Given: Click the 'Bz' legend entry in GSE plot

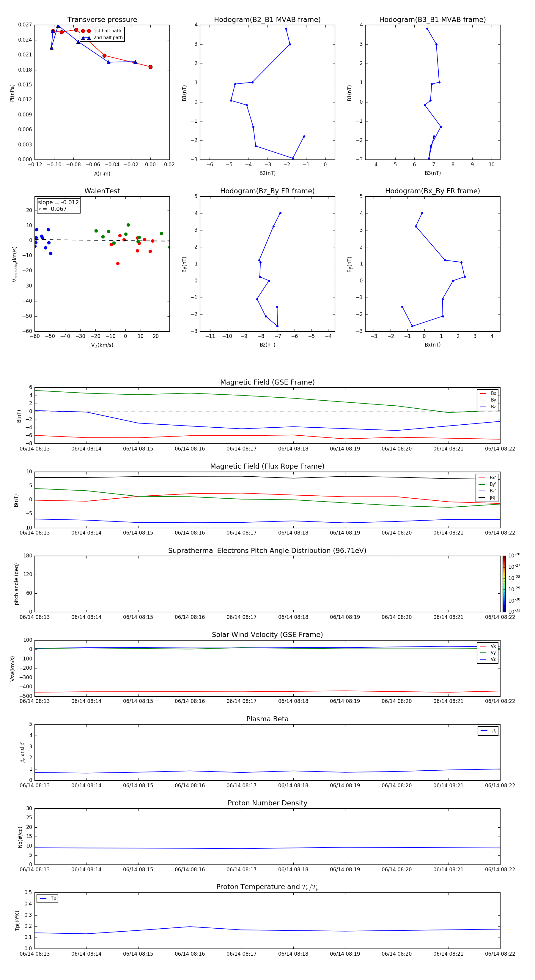Looking at the screenshot, I should point(488,407).
